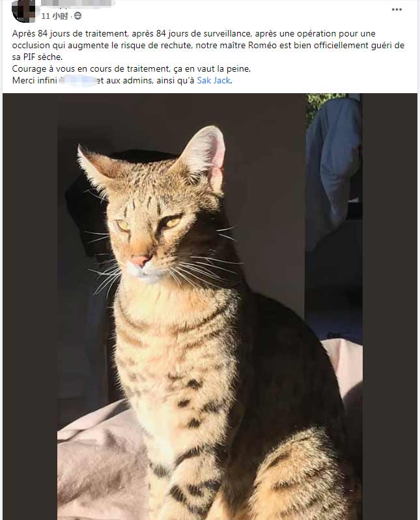Click the cat's pink nose in the photo

[x=140, y=261]
